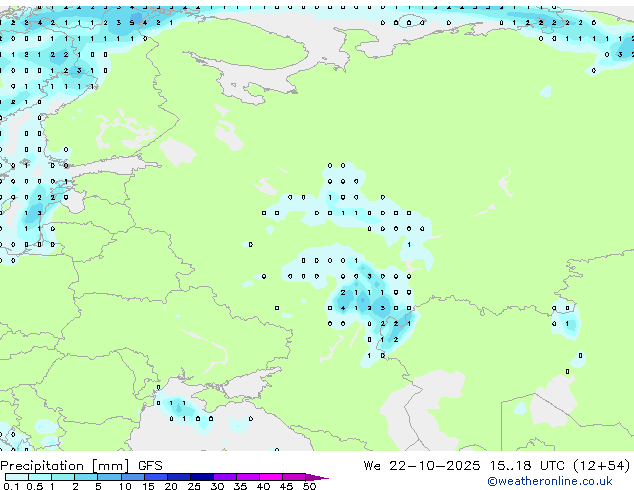The height and width of the screenshot is (490, 634).
Task: Pick the 40–45 mm magenta legend box
Action: [x=271, y=477]
